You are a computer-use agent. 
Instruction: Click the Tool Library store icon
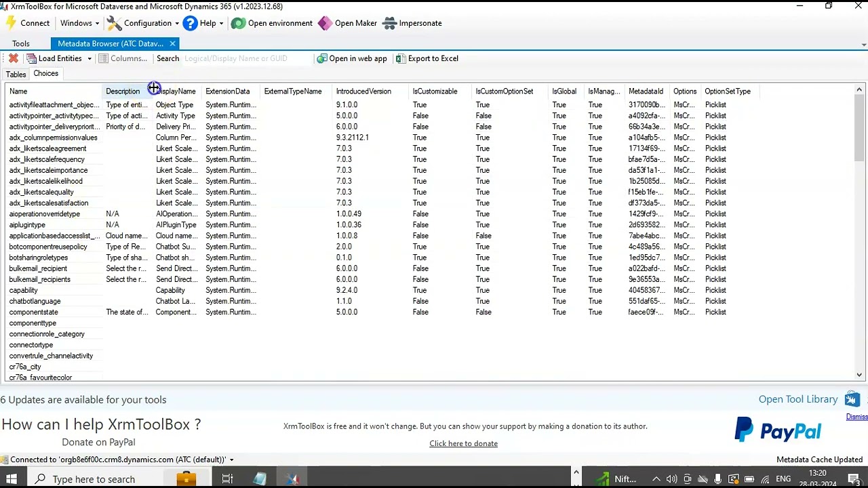tap(852, 399)
